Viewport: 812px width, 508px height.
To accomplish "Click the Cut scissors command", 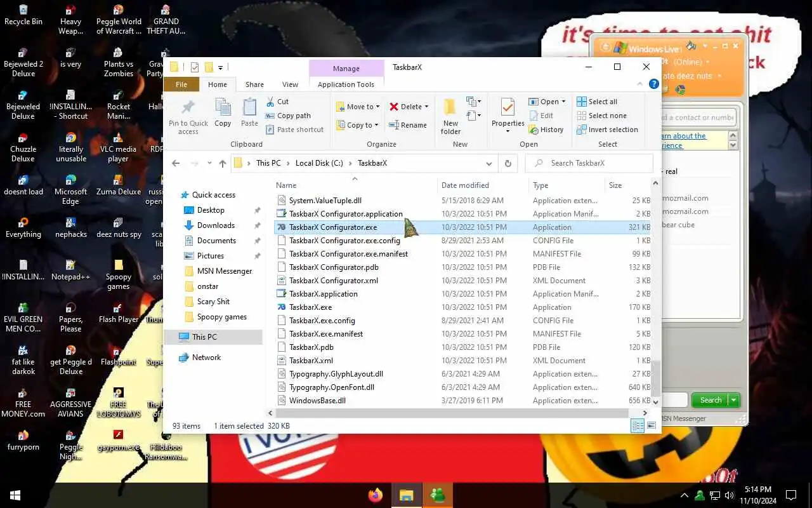I will (277, 102).
